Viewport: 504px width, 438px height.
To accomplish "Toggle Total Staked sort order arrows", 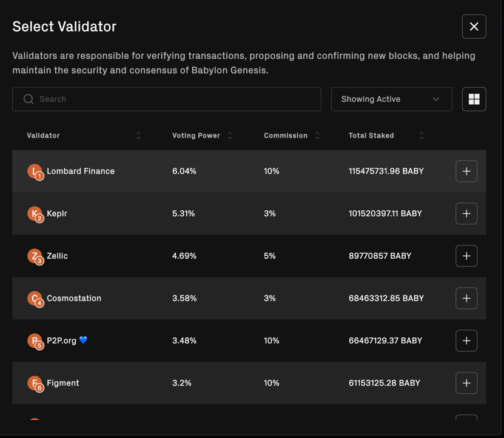I will (422, 136).
